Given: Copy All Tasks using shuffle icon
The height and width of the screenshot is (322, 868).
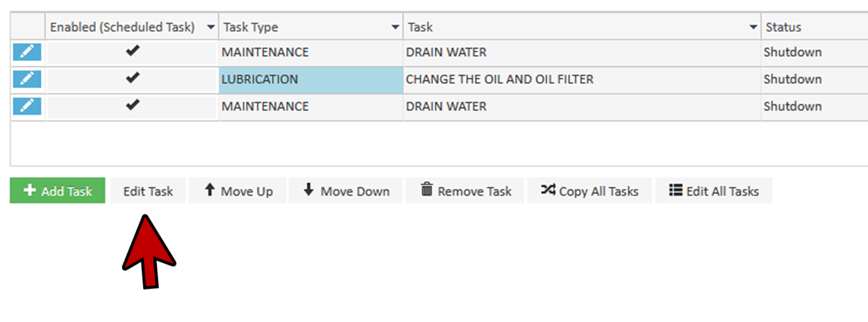Looking at the screenshot, I should [590, 191].
